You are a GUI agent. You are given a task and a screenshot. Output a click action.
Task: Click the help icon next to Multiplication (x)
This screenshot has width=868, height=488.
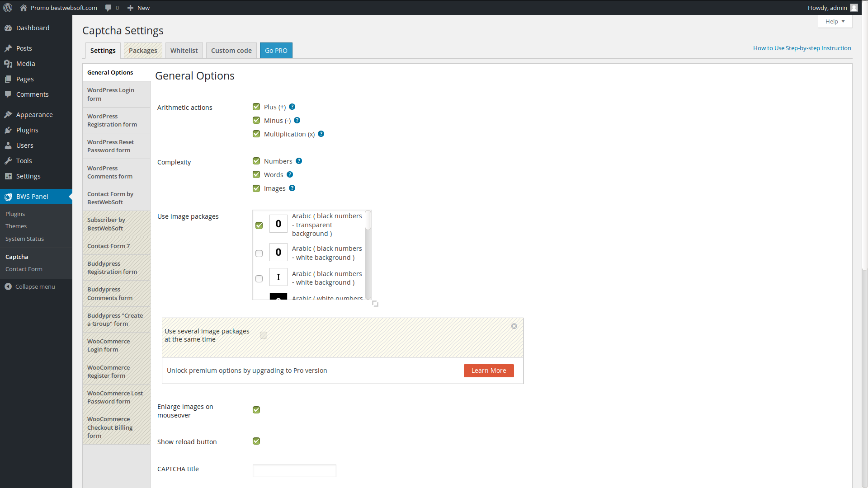(321, 134)
